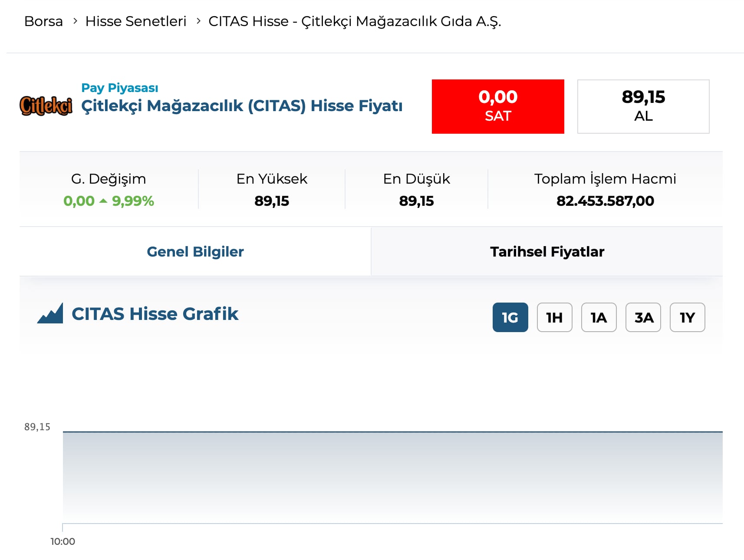Click the AL buy button
The image size is (744, 560).
pyautogui.click(x=643, y=106)
